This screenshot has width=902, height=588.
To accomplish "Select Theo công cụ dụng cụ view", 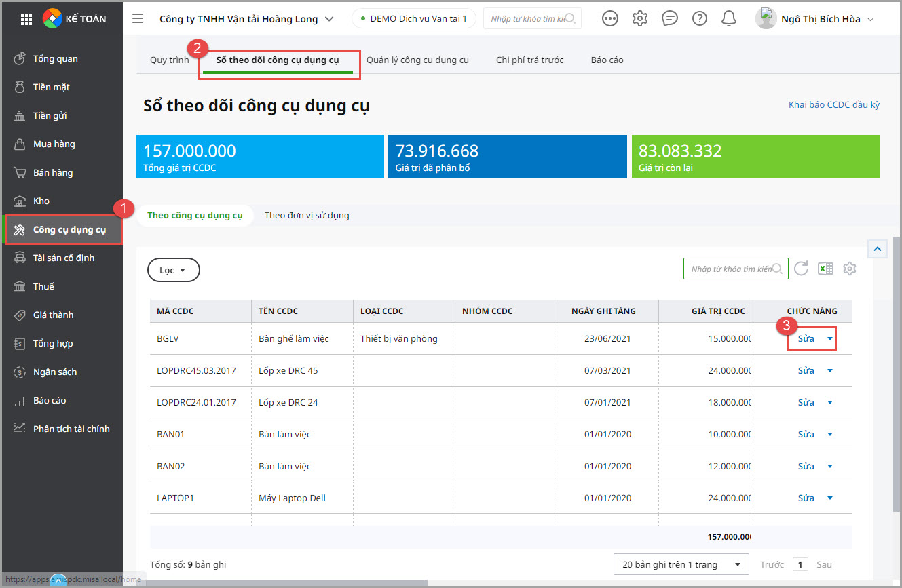I will pos(195,216).
